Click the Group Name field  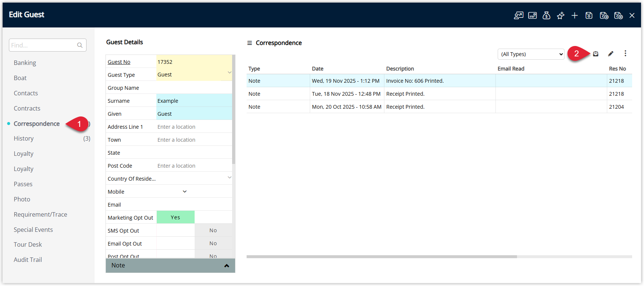click(194, 88)
